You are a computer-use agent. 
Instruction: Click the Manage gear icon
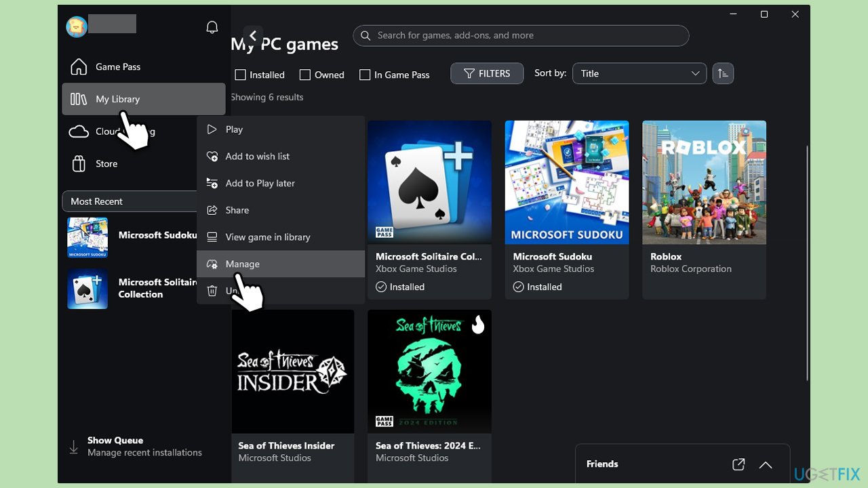(212, 264)
